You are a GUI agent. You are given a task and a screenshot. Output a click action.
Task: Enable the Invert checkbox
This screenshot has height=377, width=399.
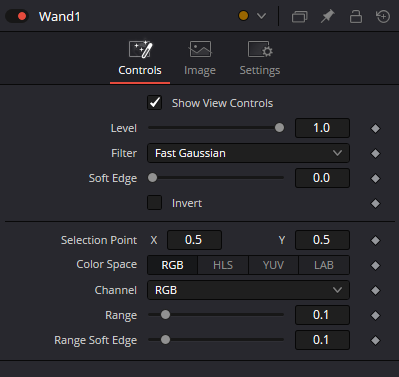click(x=155, y=203)
